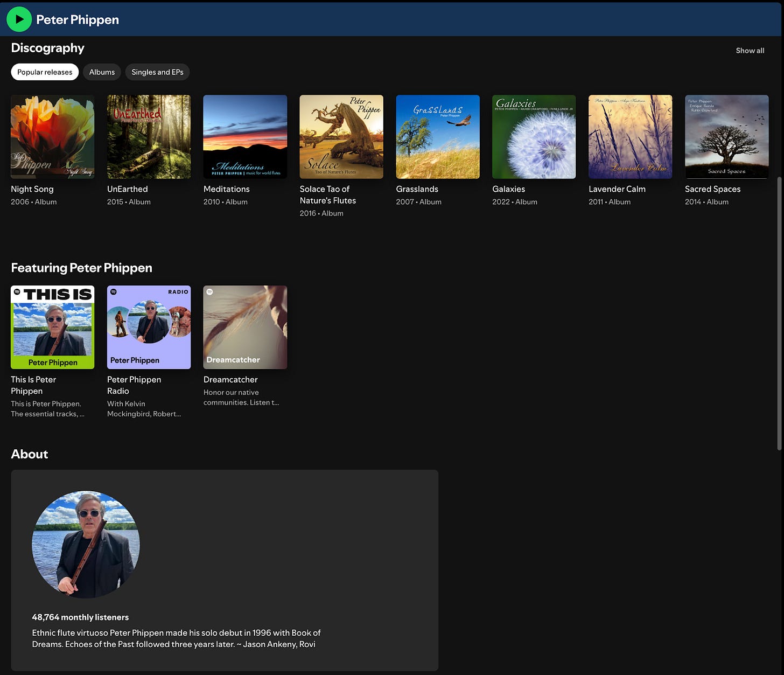Viewport: 784px width, 675px height.
Task: Click the Meditations album title
Action: click(227, 189)
